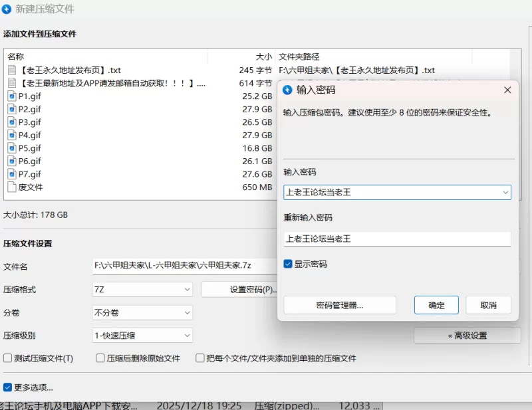Select the P7.gif file icon
The height and width of the screenshot is (410, 532).
tap(12, 174)
